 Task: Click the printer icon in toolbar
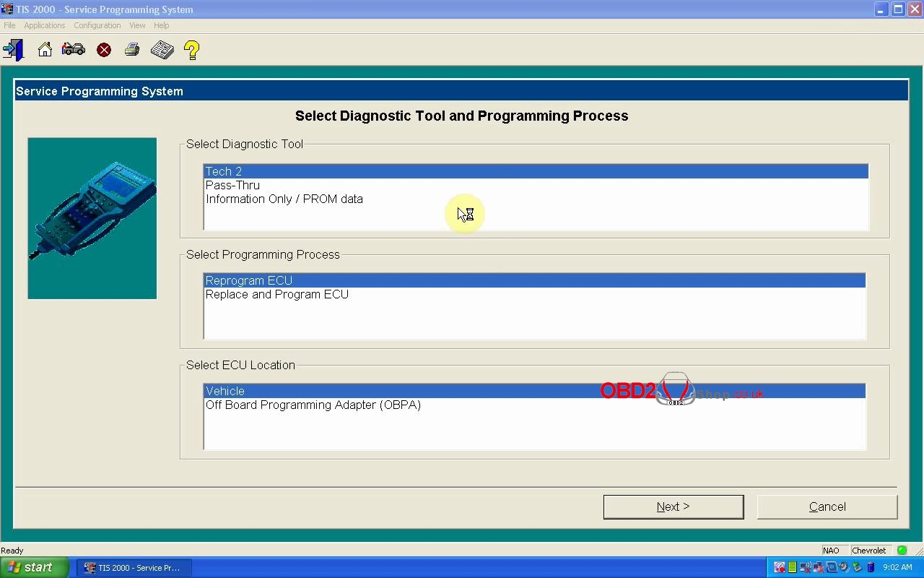click(x=132, y=50)
